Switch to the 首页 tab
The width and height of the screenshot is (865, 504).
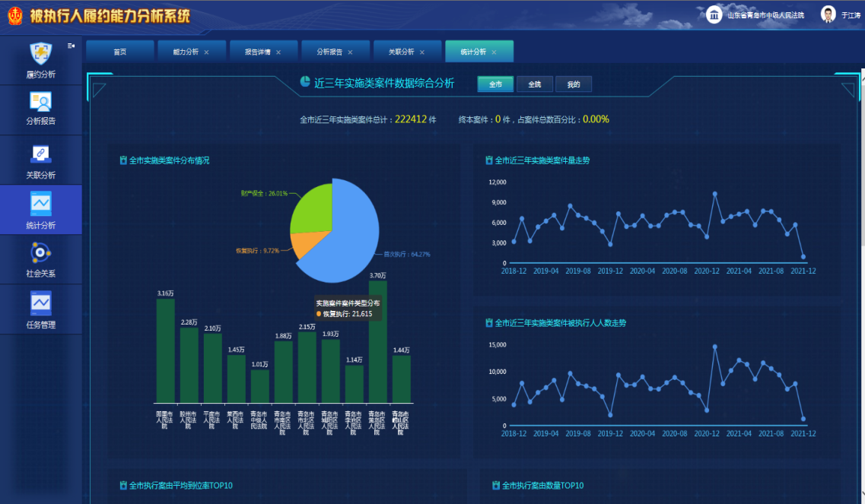pyautogui.click(x=119, y=52)
